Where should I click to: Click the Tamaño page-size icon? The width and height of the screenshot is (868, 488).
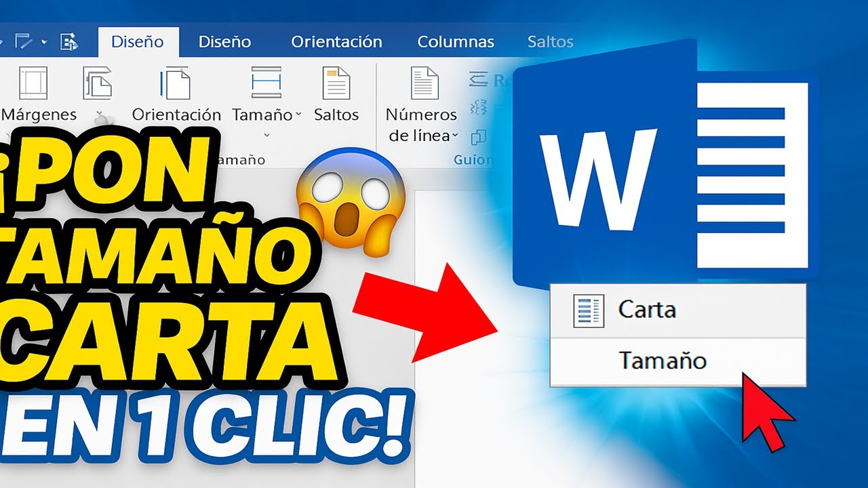tap(266, 83)
